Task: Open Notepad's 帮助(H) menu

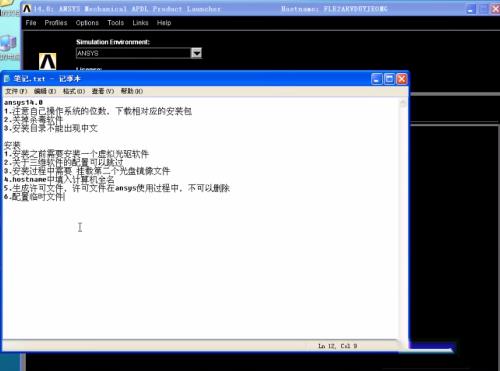Action: pos(132,91)
